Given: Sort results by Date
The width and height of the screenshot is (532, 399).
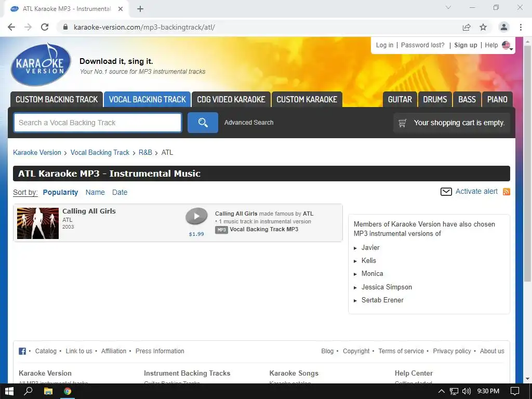Looking at the screenshot, I should [120, 192].
